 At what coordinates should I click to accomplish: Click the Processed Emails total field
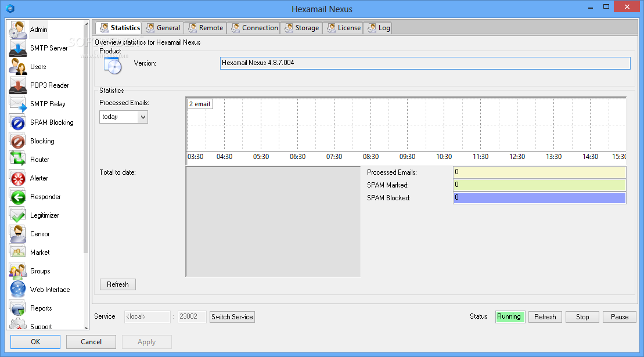click(x=539, y=172)
